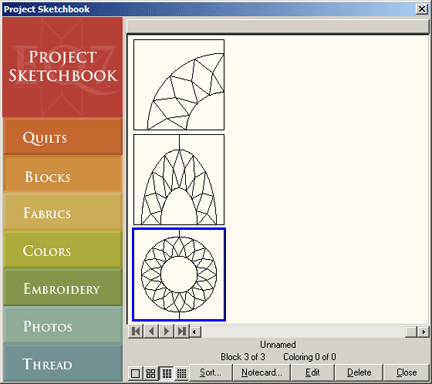Open the Blocks section

(63, 175)
